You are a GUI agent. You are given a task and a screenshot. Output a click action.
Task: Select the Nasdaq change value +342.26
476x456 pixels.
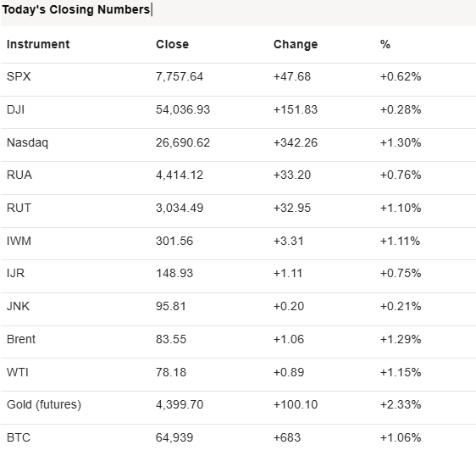296,142
